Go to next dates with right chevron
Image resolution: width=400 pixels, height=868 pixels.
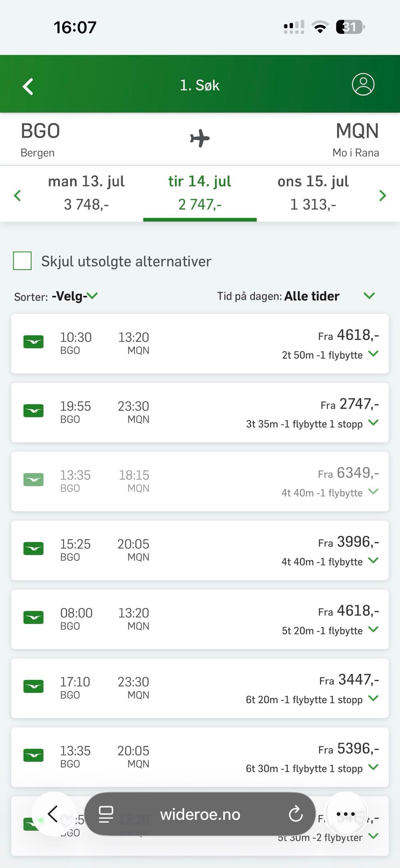(x=382, y=195)
